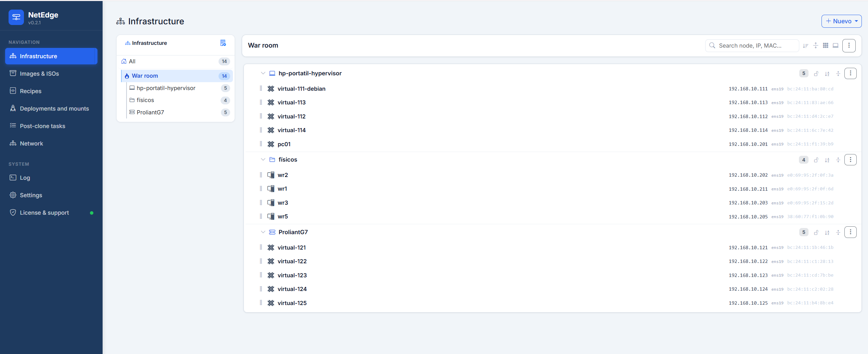The width and height of the screenshot is (868, 354).
Task: Select All in the infrastructure tree
Action: coord(175,61)
